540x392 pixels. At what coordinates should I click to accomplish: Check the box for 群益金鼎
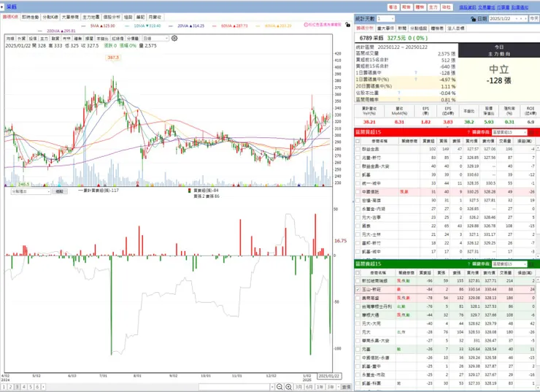[358, 149]
